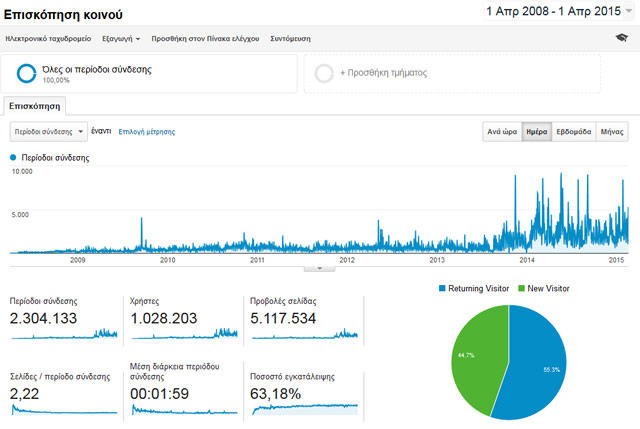Click the empty add-segment circle icon
The image size is (640, 429).
[324, 73]
